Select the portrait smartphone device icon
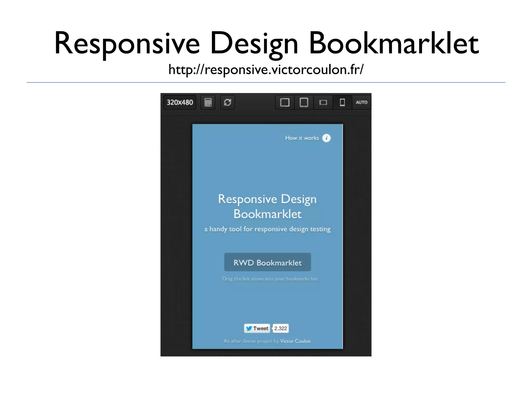Screen dimensions: 532x399 (342, 102)
